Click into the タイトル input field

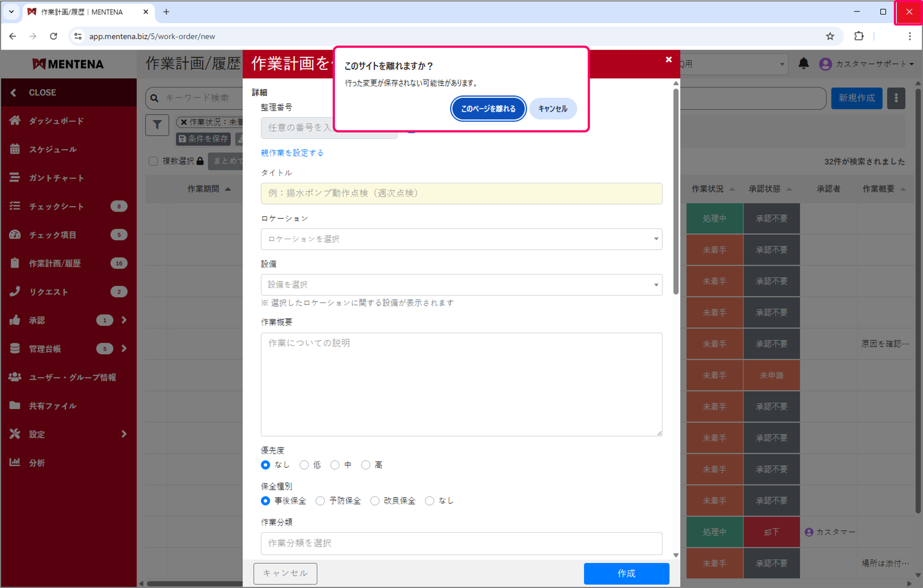[461, 193]
